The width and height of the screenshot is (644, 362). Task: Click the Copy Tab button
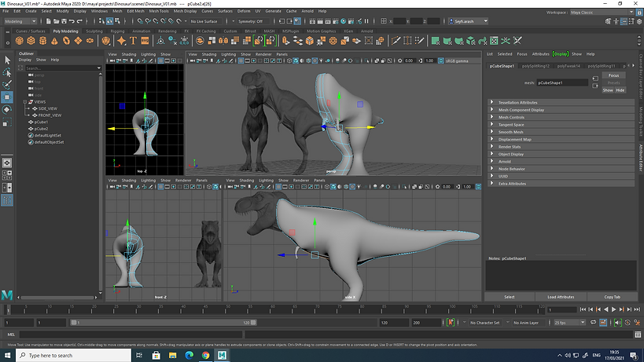pos(612,297)
